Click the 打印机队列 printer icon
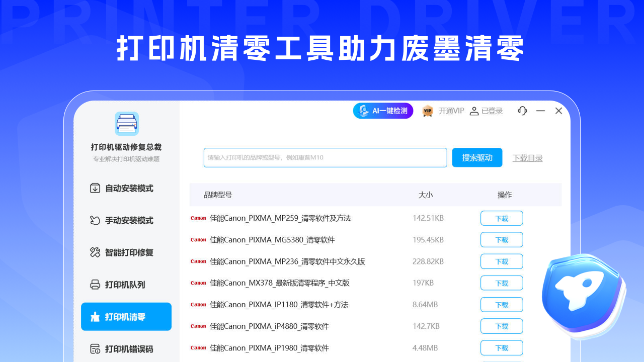This screenshot has width=644, height=362. [x=95, y=285]
